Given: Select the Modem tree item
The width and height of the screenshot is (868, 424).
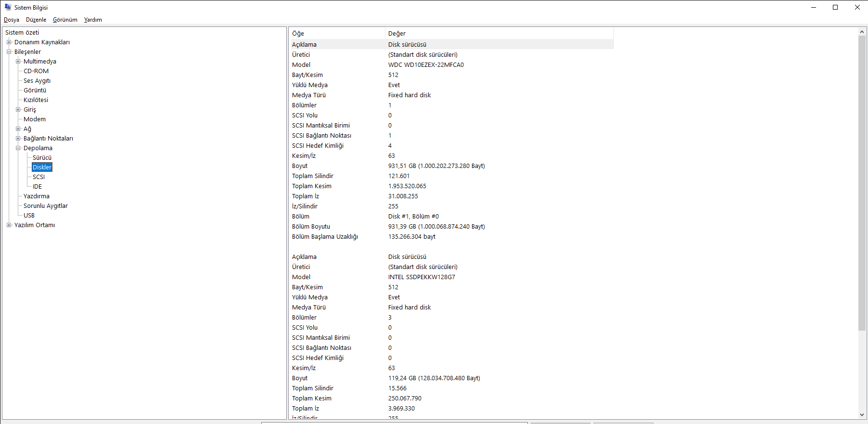Looking at the screenshot, I should (x=35, y=119).
